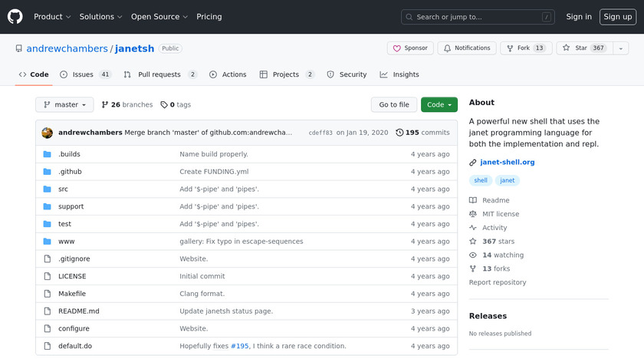644x362 pixels.
Task: Open the Pull requests tab
Action: (159, 74)
